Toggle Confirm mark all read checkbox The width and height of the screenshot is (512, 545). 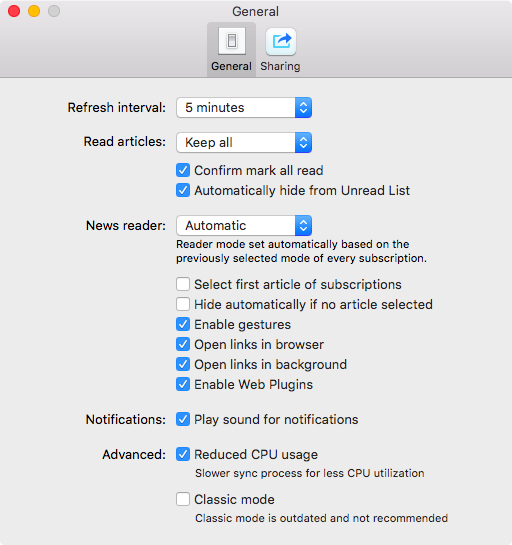(x=183, y=170)
